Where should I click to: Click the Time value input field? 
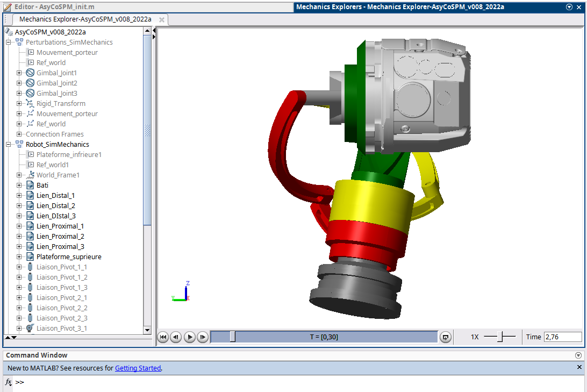[x=563, y=337]
